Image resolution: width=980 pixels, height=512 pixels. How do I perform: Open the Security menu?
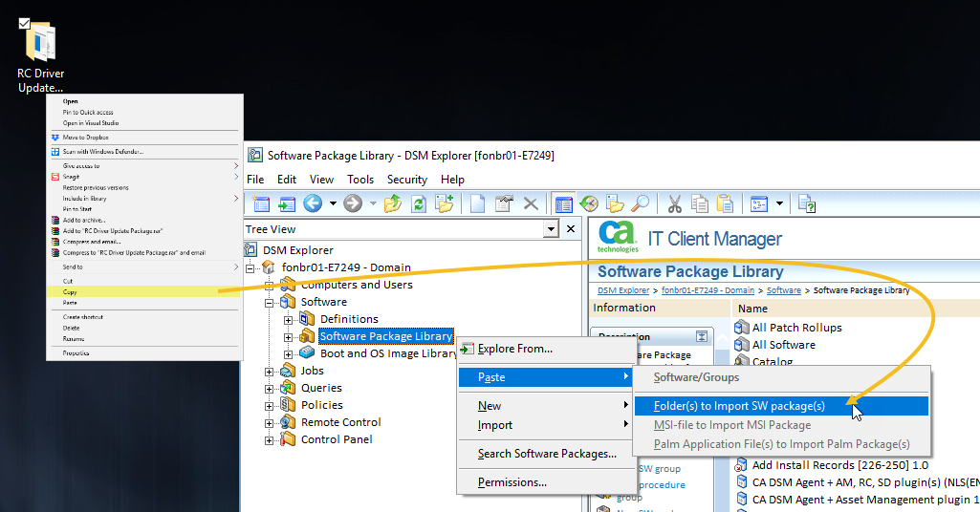pyautogui.click(x=406, y=179)
